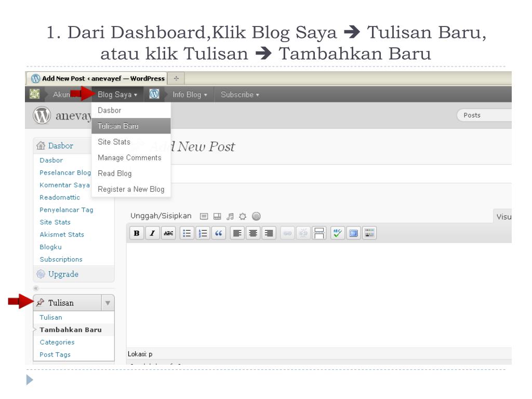Click the unlink icon
532x399 pixels.
click(x=303, y=233)
